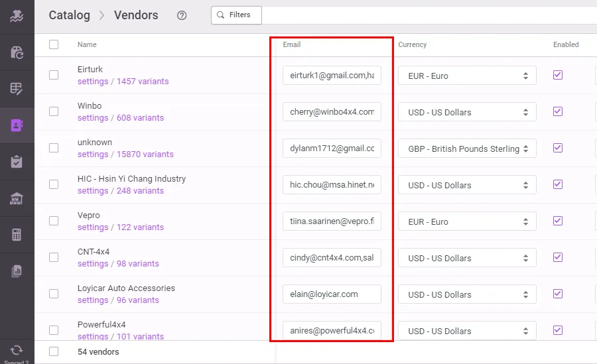This screenshot has height=364, width=597.
Task: Edit the eirturk1@gmail.com email field
Action: (332, 76)
